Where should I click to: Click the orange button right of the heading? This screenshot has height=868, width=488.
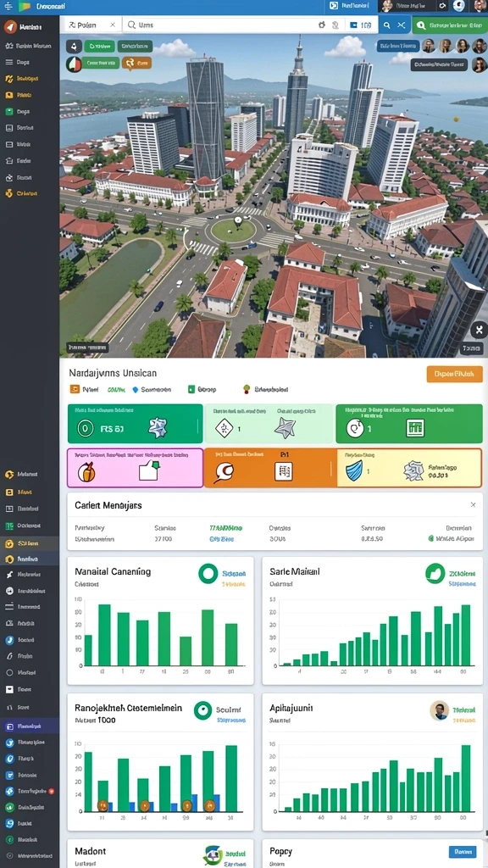pyautogui.click(x=454, y=374)
